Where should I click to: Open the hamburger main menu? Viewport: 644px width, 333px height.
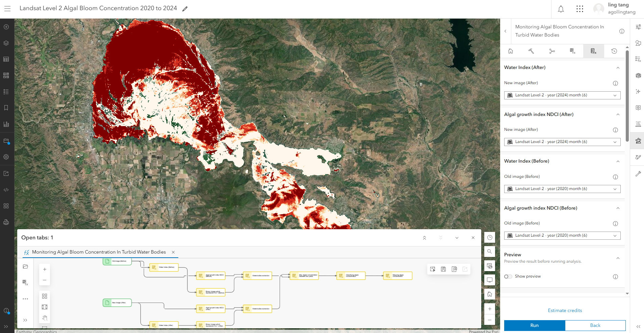tap(7, 8)
